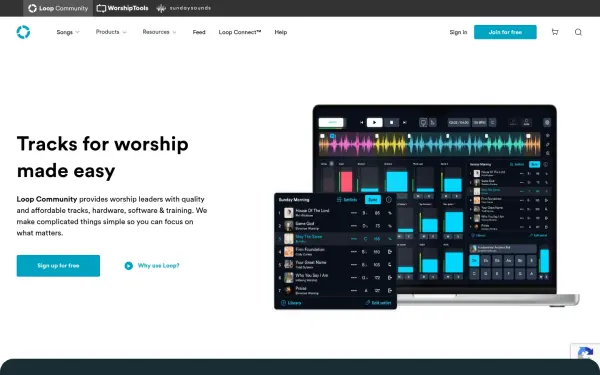Click the Sign up for free button

(58, 266)
